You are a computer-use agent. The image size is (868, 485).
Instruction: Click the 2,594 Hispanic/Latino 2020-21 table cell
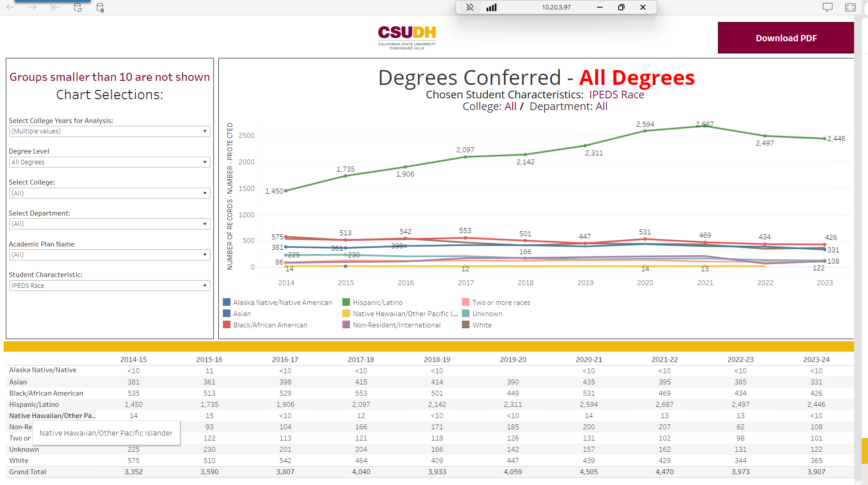click(x=589, y=404)
